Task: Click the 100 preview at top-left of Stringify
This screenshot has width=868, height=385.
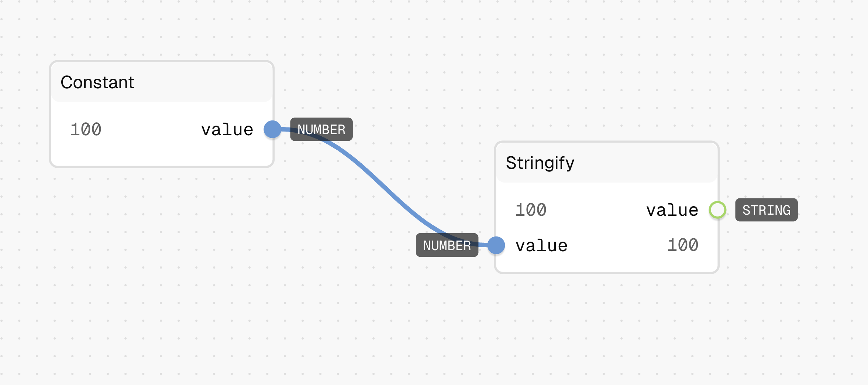Action: [x=531, y=210]
